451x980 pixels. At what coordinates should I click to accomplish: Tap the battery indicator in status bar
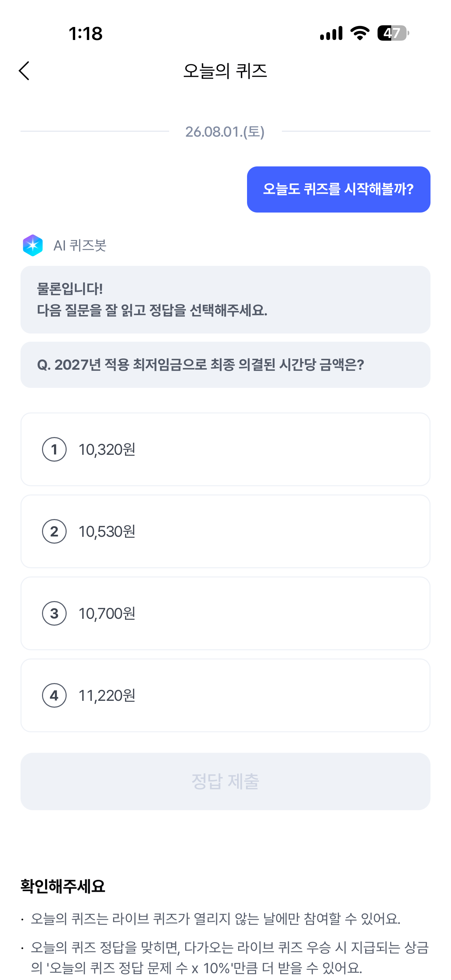[393, 33]
